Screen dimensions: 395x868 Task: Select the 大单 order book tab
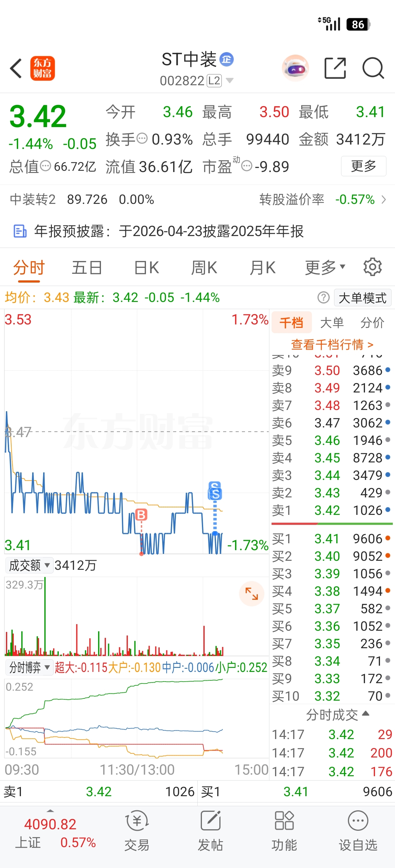[x=332, y=323]
